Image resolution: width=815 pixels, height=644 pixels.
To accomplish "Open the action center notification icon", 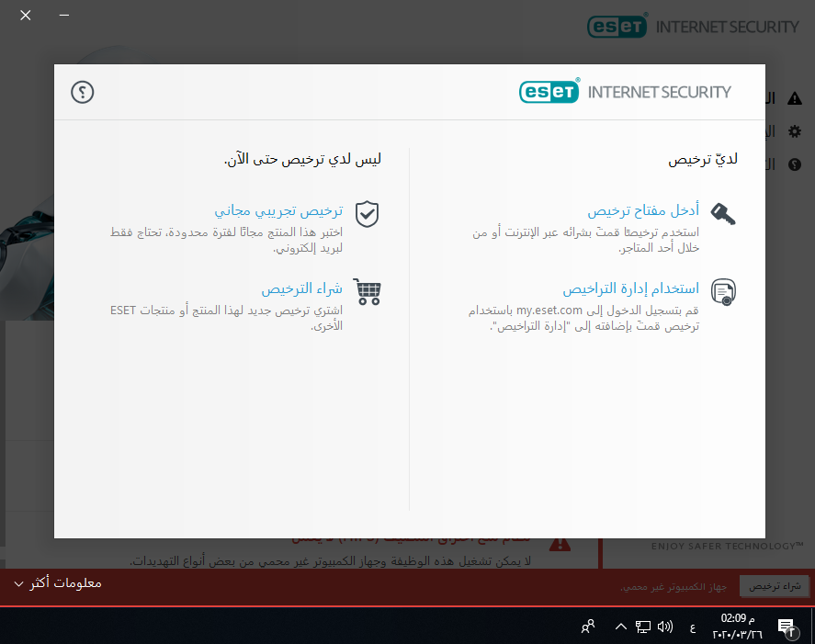I will click(787, 627).
